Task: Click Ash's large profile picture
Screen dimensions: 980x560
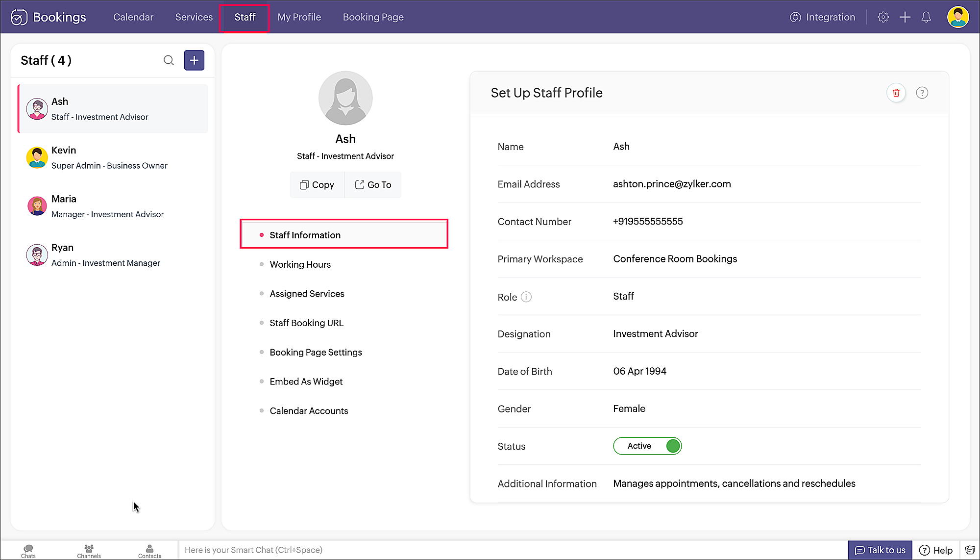Action: pyautogui.click(x=345, y=98)
